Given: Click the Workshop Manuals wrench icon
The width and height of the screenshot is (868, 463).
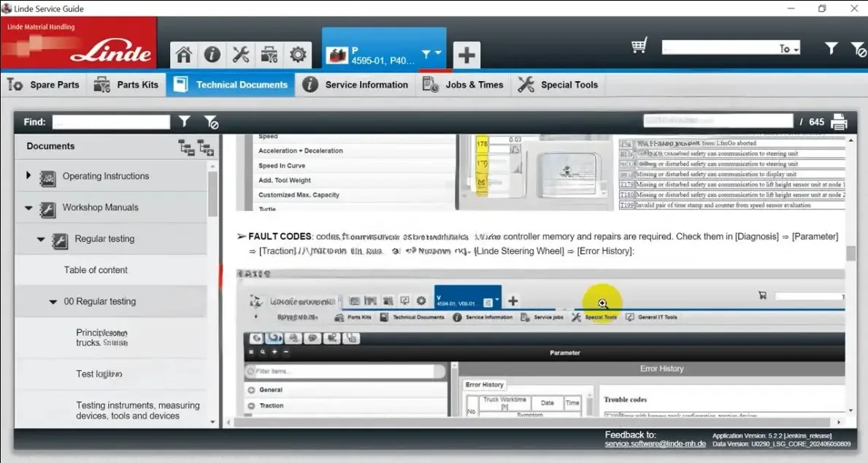Looking at the screenshot, I should 47,210.
